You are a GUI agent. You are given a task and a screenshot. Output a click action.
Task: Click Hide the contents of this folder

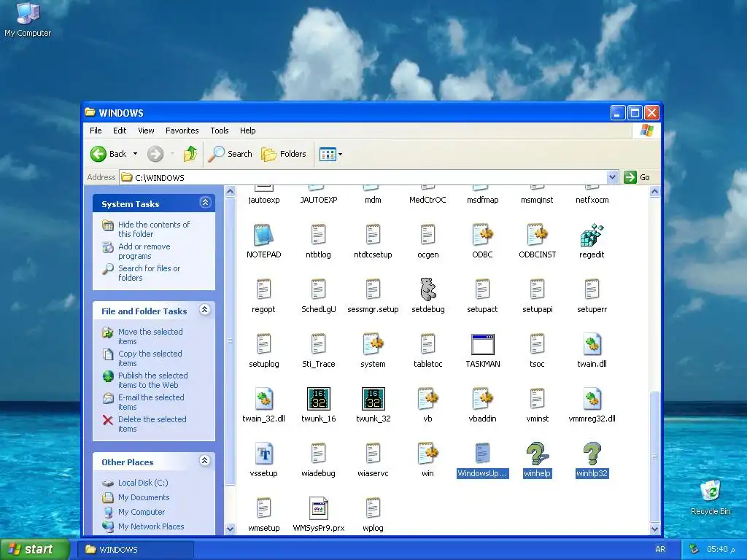pos(153,229)
